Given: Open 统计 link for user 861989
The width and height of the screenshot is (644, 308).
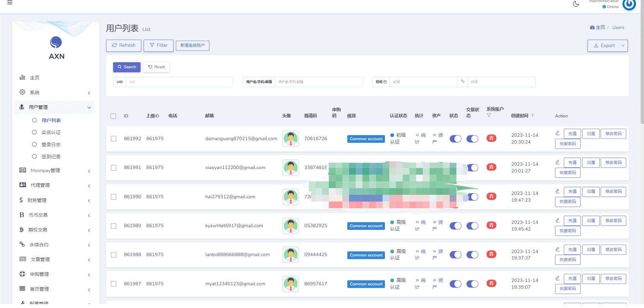Looking at the screenshot, I should (420, 225).
